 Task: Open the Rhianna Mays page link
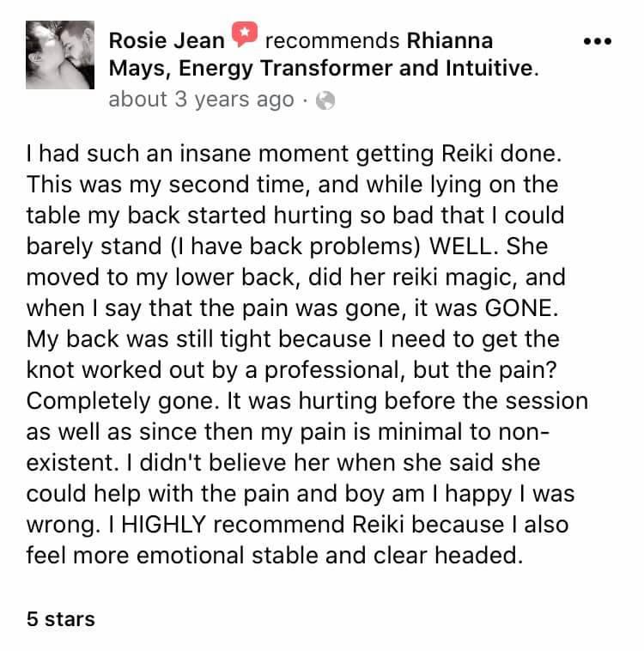[449, 40]
